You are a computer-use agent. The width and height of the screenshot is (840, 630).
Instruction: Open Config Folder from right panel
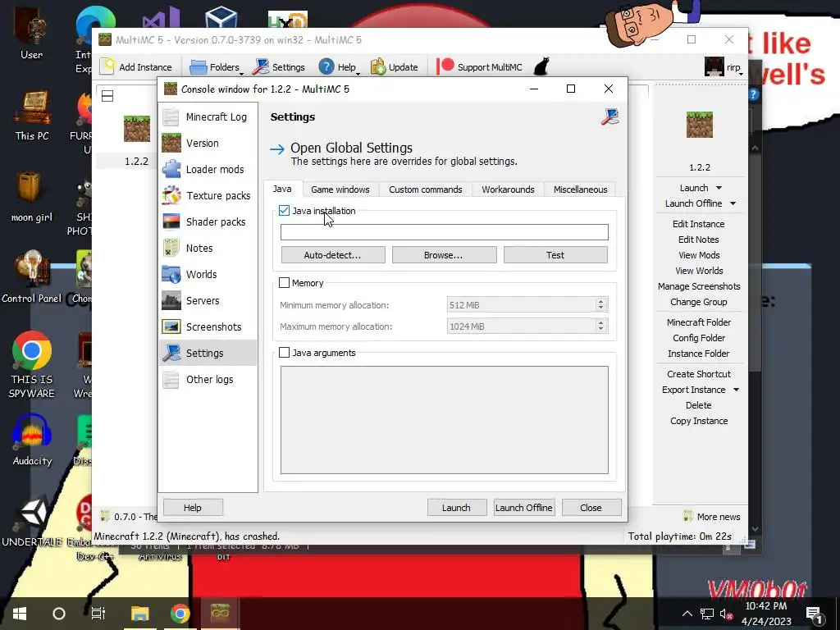click(x=699, y=337)
